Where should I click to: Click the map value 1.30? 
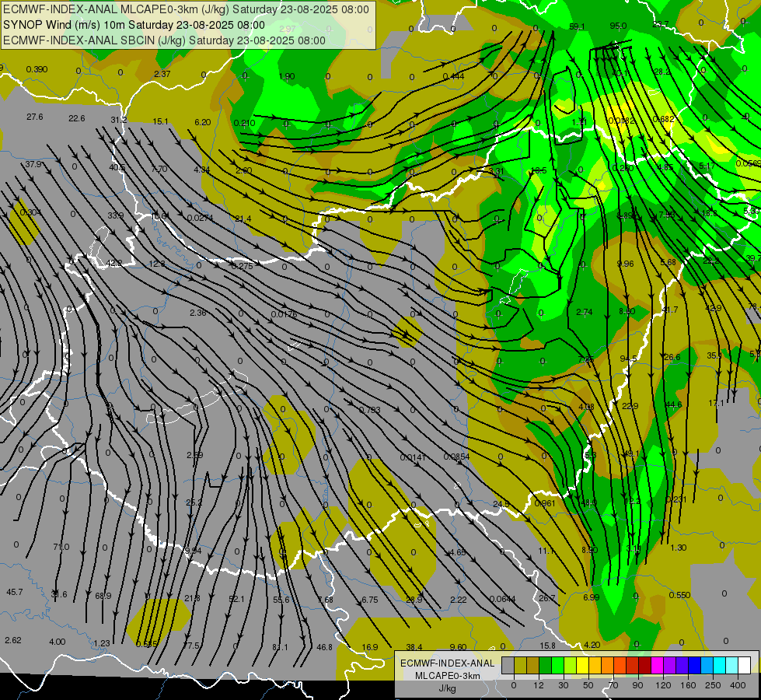tap(678, 548)
